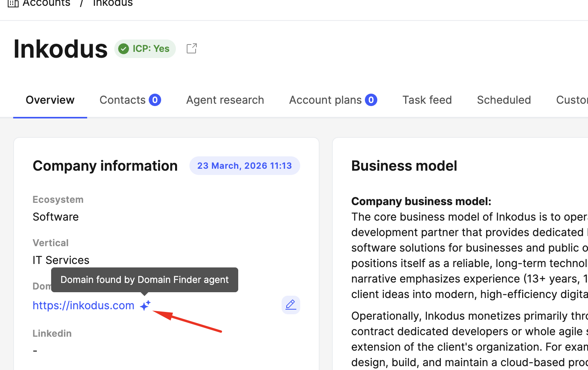Image resolution: width=588 pixels, height=370 pixels.
Task: Go to the Scheduled tab
Action: pyautogui.click(x=504, y=100)
